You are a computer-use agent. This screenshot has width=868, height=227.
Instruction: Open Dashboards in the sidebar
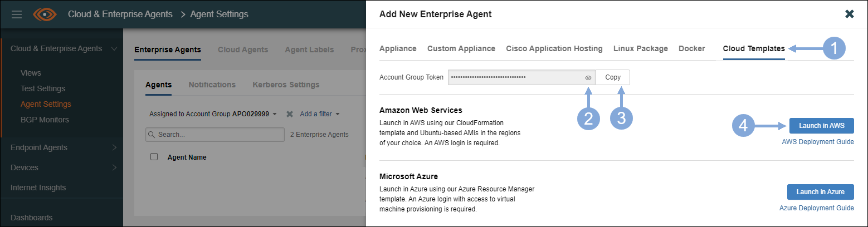[31, 218]
